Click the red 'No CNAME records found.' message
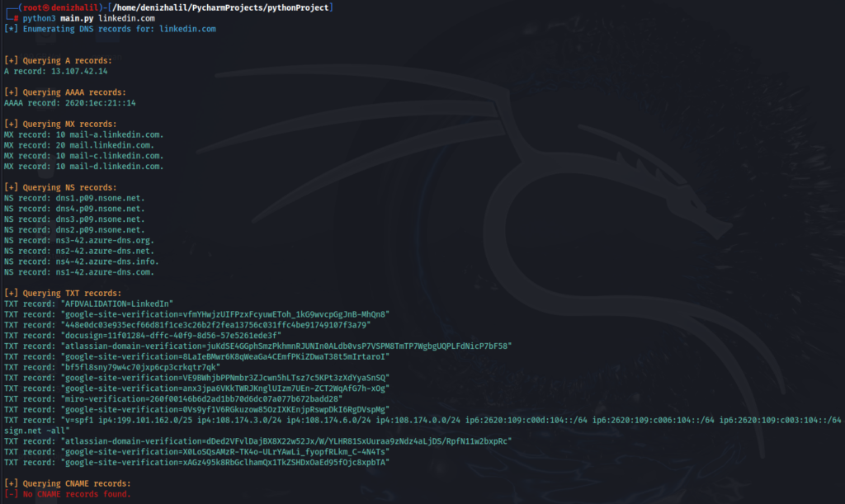The height and width of the screenshot is (504, 845). coord(68,494)
